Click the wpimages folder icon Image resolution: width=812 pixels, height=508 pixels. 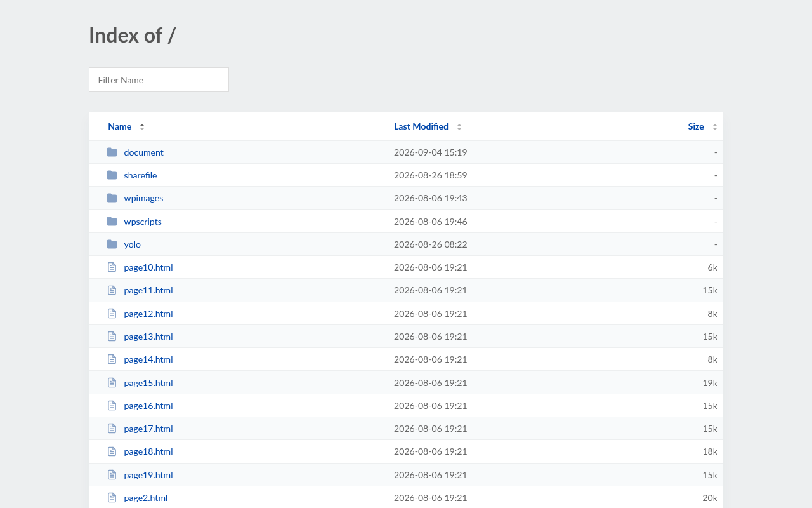click(x=112, y=198)
